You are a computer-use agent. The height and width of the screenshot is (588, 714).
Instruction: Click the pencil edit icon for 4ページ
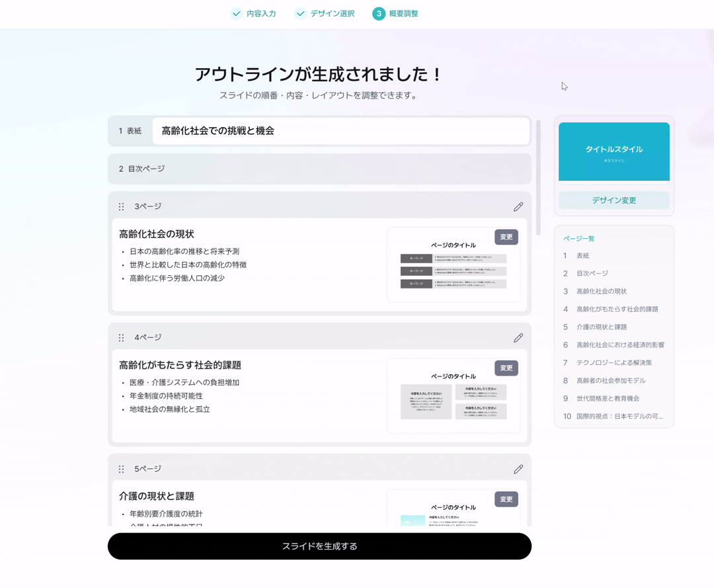518,337
